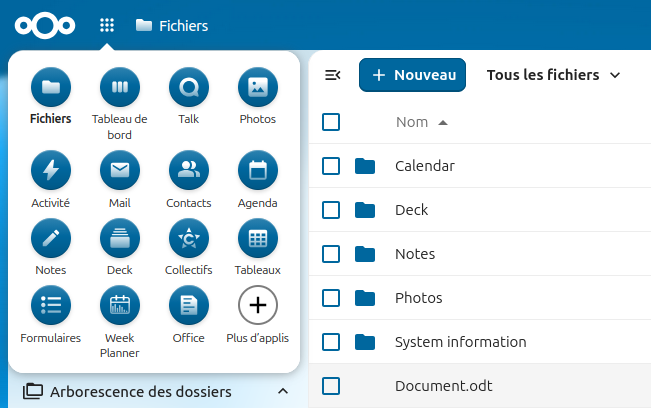The image size is (651, 408).
Task: Open the Document.odt file
Action: click(x=443, y=386)
